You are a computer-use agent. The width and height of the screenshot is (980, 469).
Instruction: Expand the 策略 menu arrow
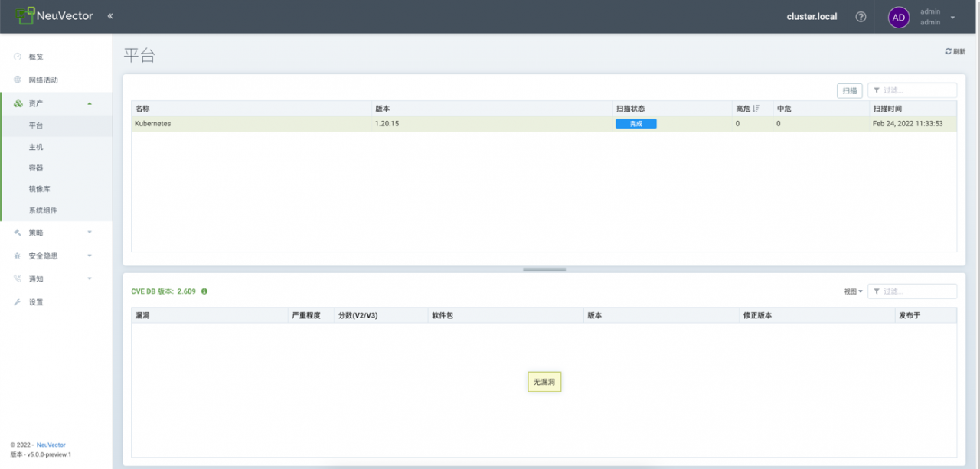tap(90, 232)
